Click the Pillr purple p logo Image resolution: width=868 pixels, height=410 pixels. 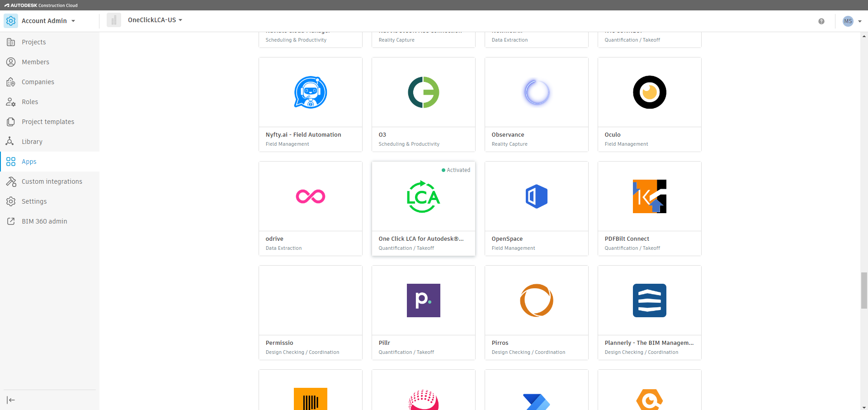424,300
